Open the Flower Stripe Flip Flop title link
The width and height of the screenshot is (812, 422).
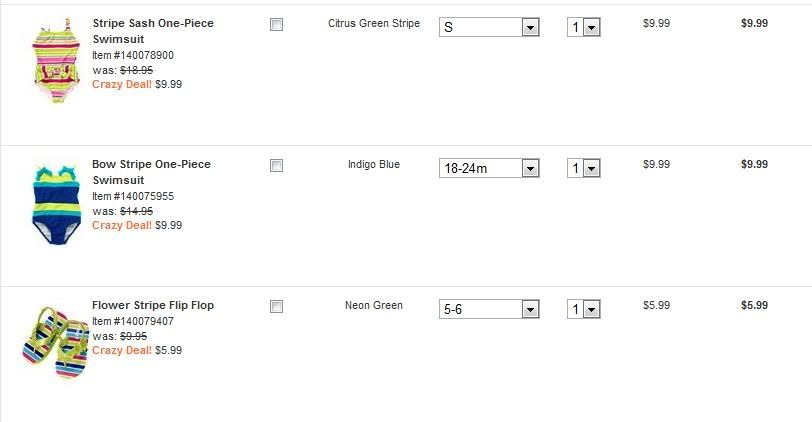click(152, 305)
